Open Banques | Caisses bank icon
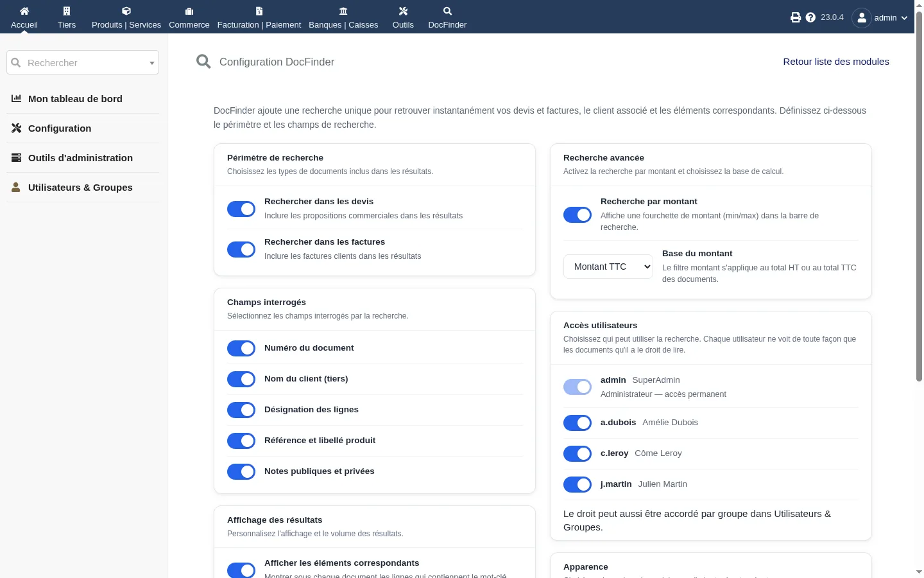 pos(343,11)
